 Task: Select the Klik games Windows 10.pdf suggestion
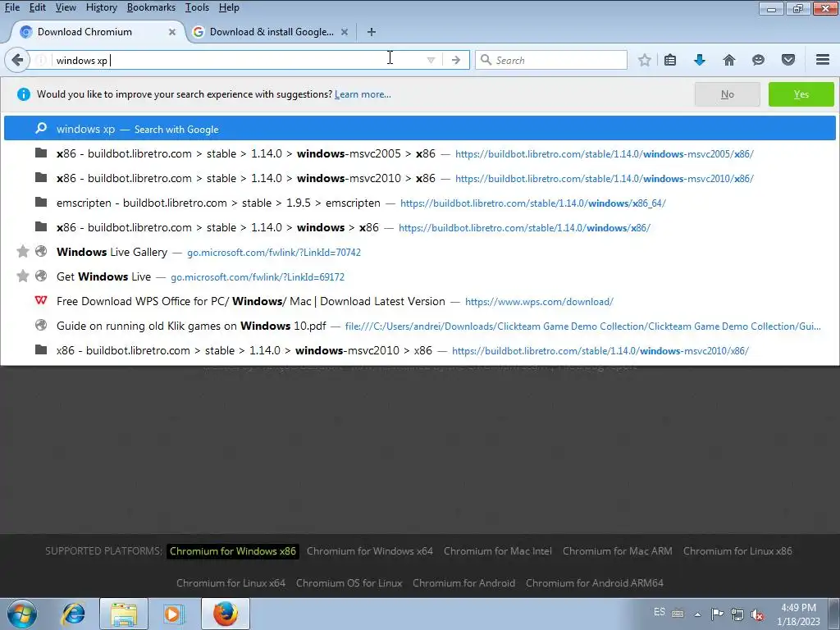click(x=420, y=326)
